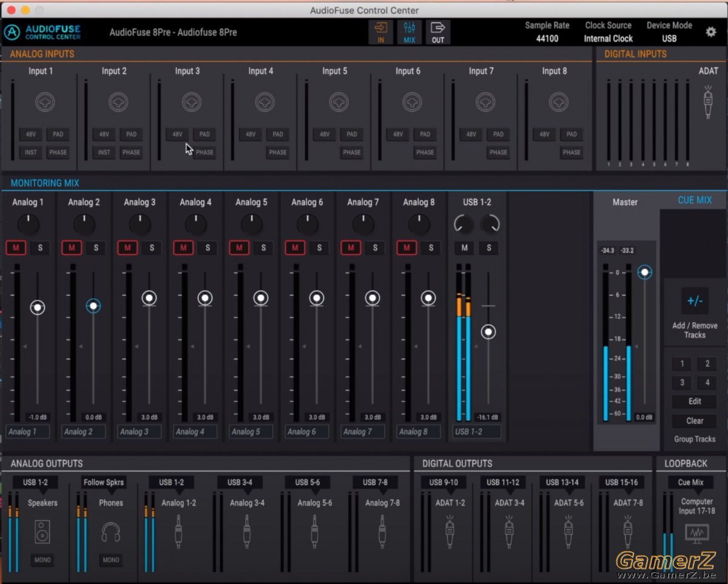This screenshot has height=584, width=728.
Task: Open the Device Mode USB dropdown
Action: (669, 38)
